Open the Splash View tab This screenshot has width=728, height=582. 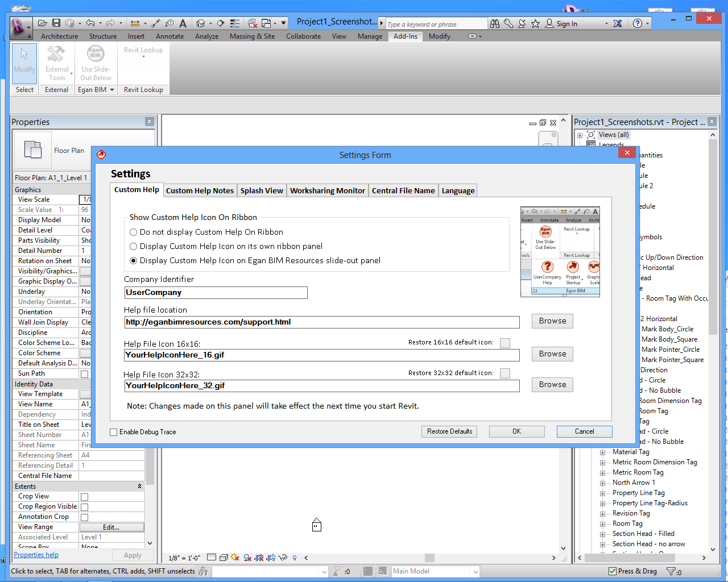(262, 191)
